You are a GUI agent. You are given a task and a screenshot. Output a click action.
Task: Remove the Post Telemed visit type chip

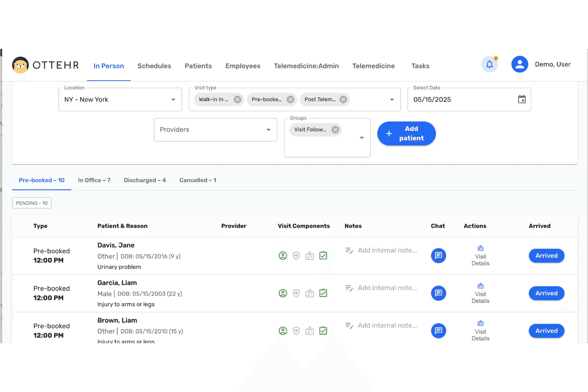click(343, 100)
